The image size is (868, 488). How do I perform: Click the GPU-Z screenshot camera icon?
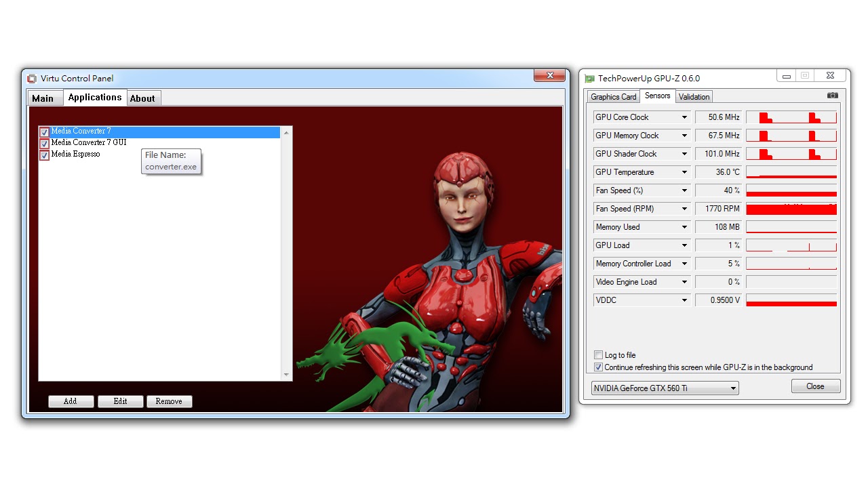coord(833,96)
